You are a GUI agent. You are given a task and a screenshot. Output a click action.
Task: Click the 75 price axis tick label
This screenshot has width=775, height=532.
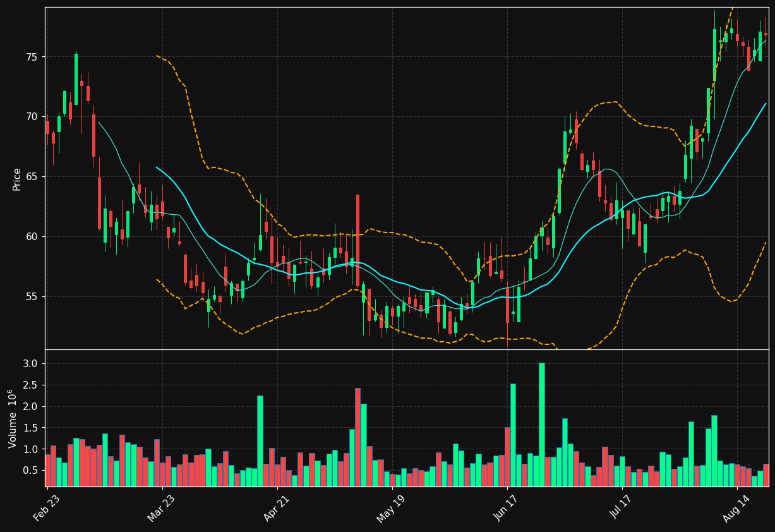pyautogui.click(x=32, y=57)
